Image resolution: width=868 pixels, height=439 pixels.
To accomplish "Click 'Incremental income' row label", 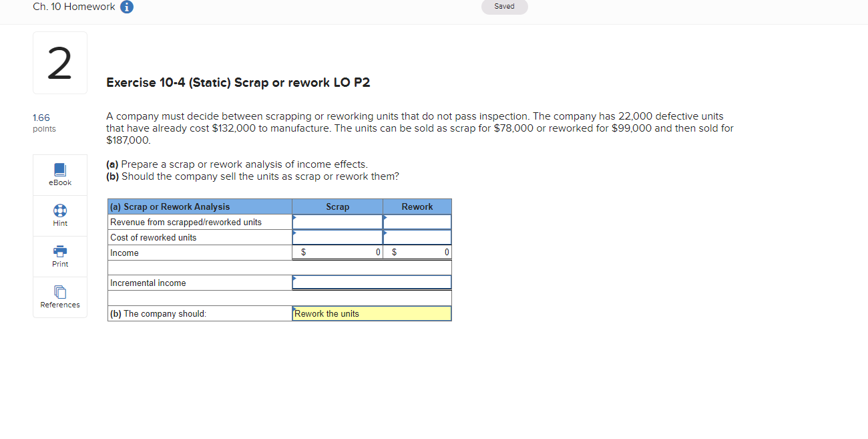I will click(x=148, y=283).
